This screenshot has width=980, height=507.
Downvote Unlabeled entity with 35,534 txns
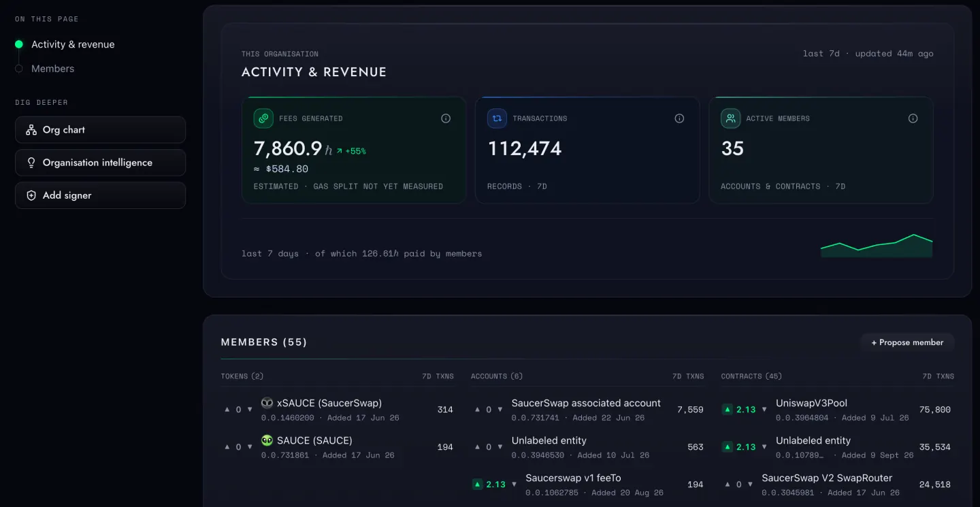[x=764, y=447]
